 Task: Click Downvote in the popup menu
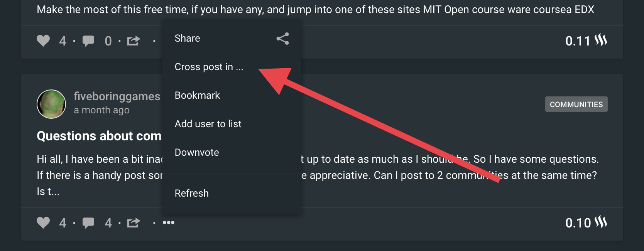coord(197,153)
